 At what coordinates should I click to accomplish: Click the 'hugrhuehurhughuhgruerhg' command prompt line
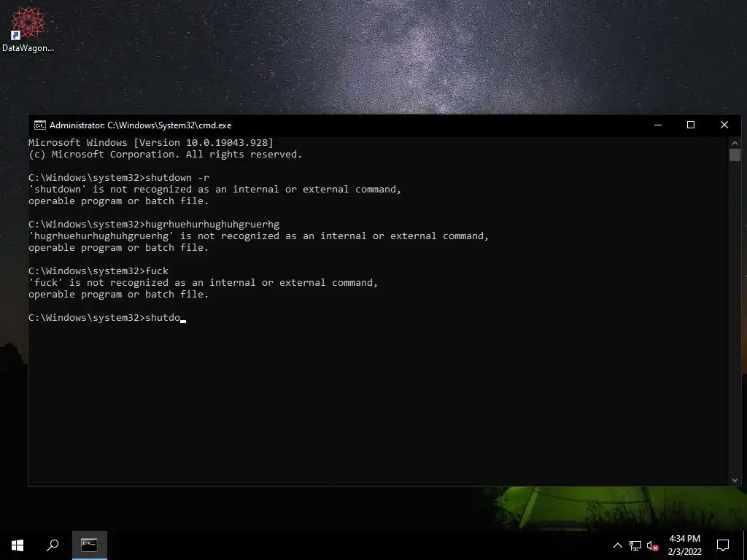[x=154, y=225]
